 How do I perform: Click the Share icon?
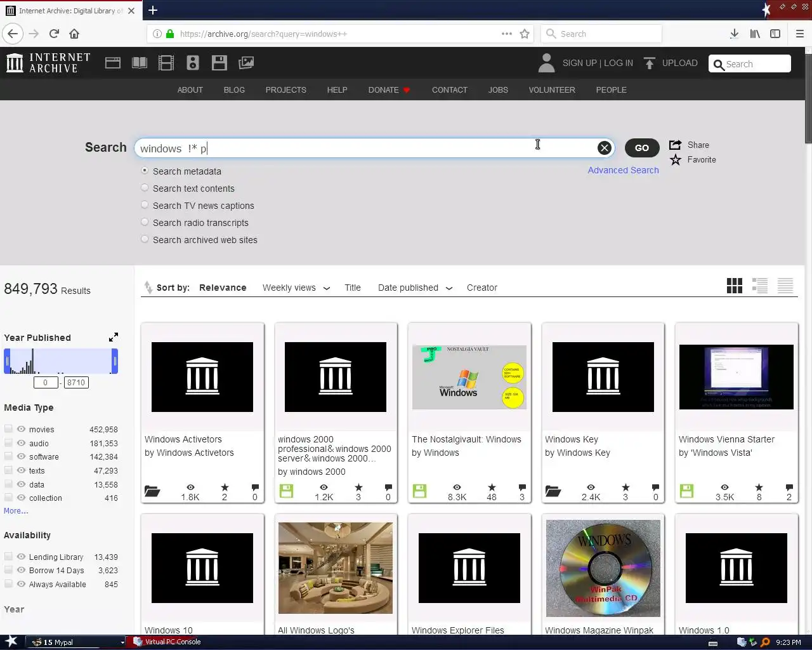point(676,145)
